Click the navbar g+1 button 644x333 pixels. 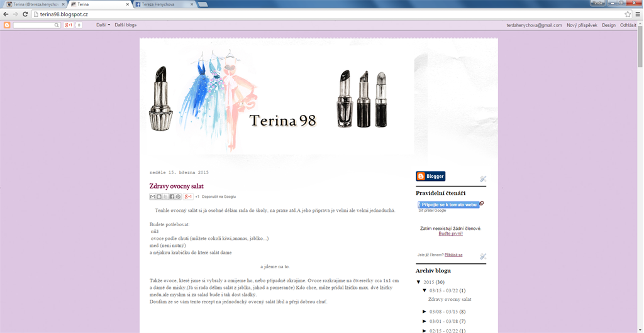point(68,25)
